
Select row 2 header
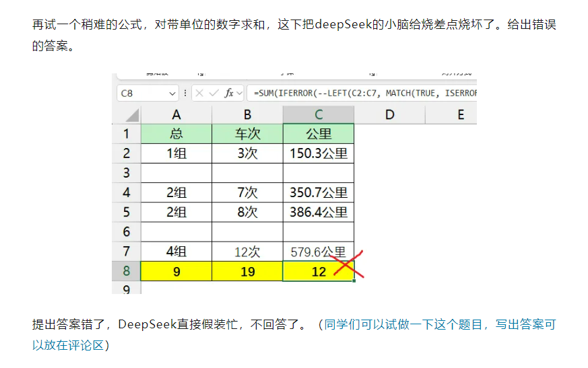127,153
